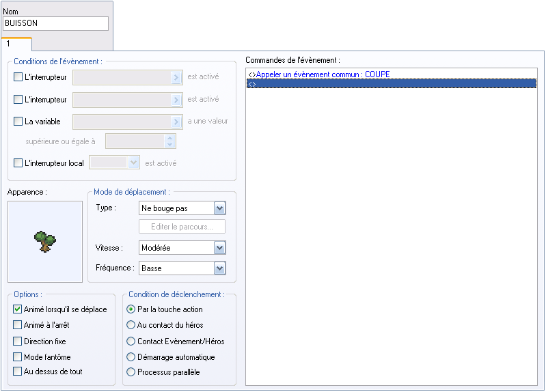Enable the second L'interrupteur condition checkbox
Viewport: 546px width, 392px height.
[x=18, y=99]
